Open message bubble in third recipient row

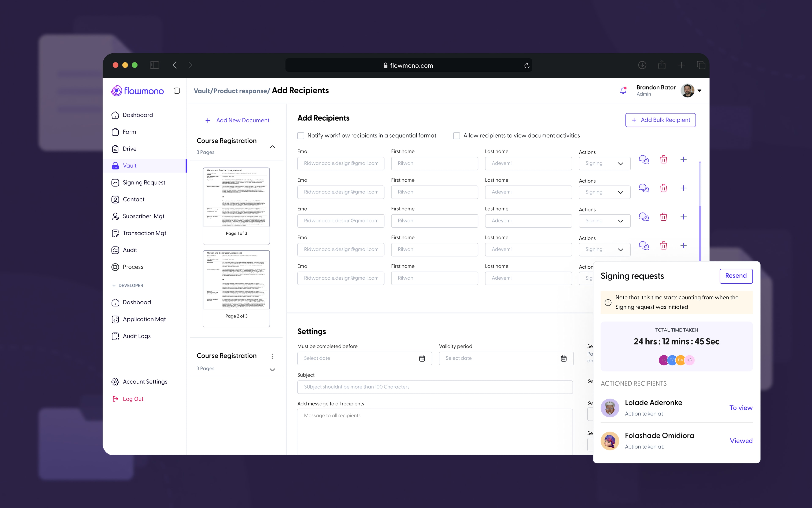point(643,217)
